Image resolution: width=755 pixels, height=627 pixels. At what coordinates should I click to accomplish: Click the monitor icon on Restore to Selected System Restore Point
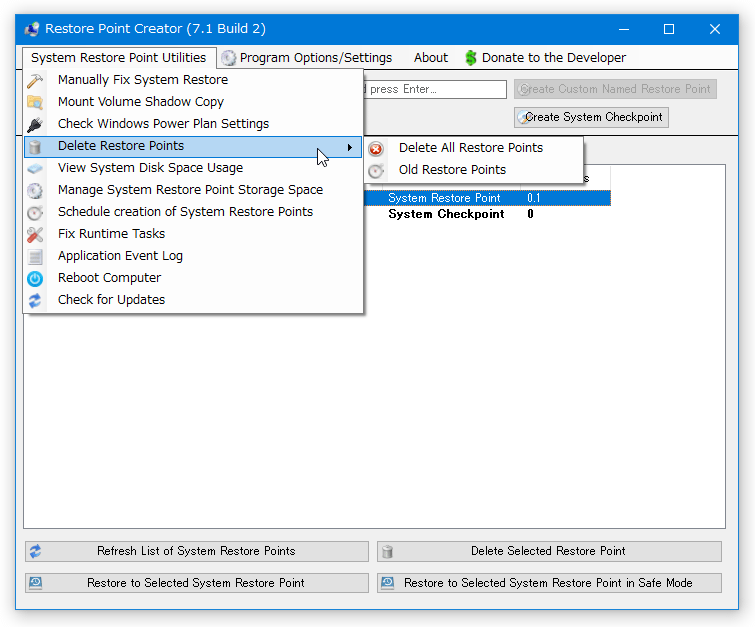36,583
